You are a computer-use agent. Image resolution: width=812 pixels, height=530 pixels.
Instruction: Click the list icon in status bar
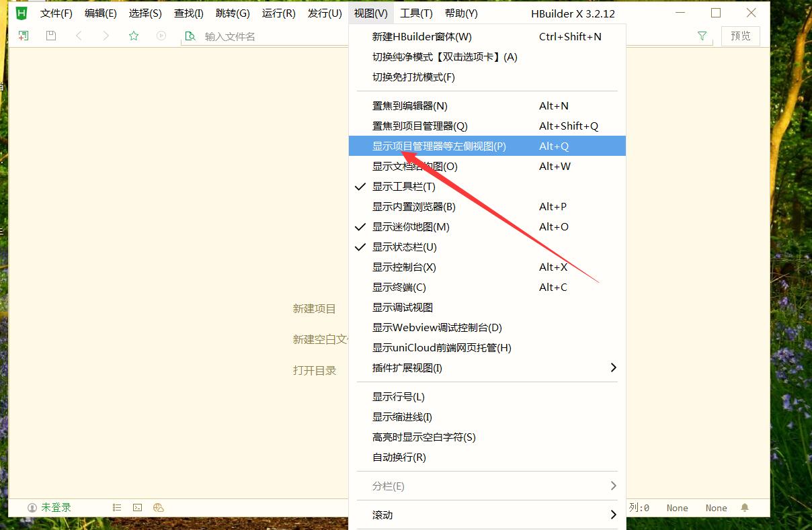[x=117, y=508]
